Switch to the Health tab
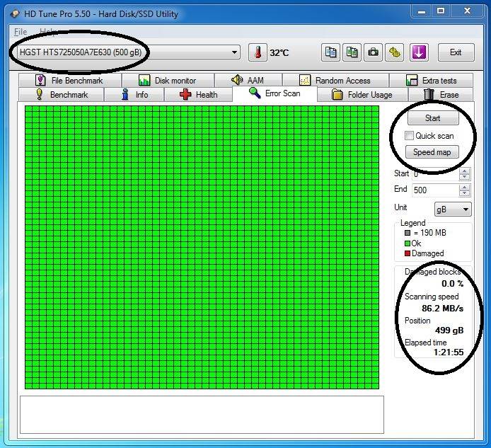Viewport: 491px width, 448px height. pos(199,95)
